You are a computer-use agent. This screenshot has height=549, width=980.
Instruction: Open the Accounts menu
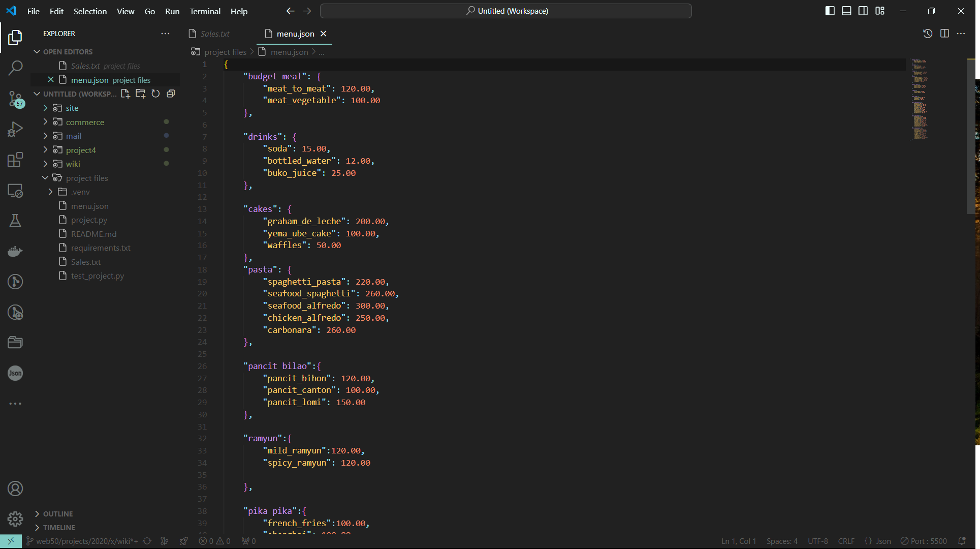pos(15,489)
